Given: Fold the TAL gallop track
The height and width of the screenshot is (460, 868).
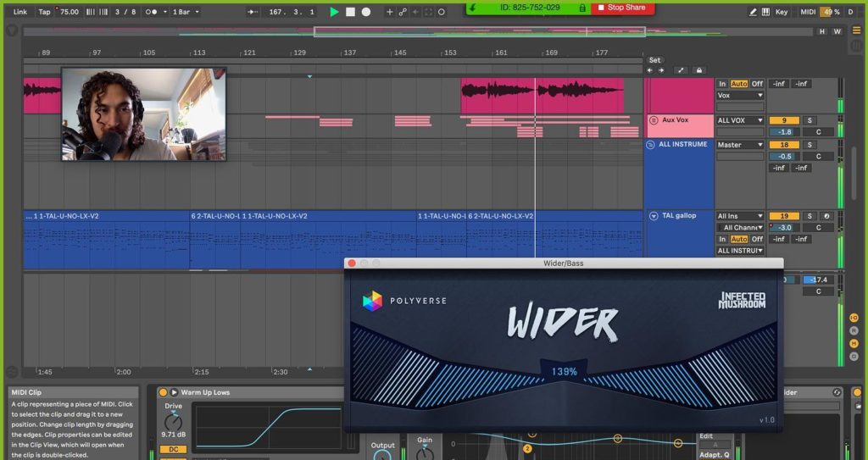Looking at the screenshot, I should (x=654, y=216).
